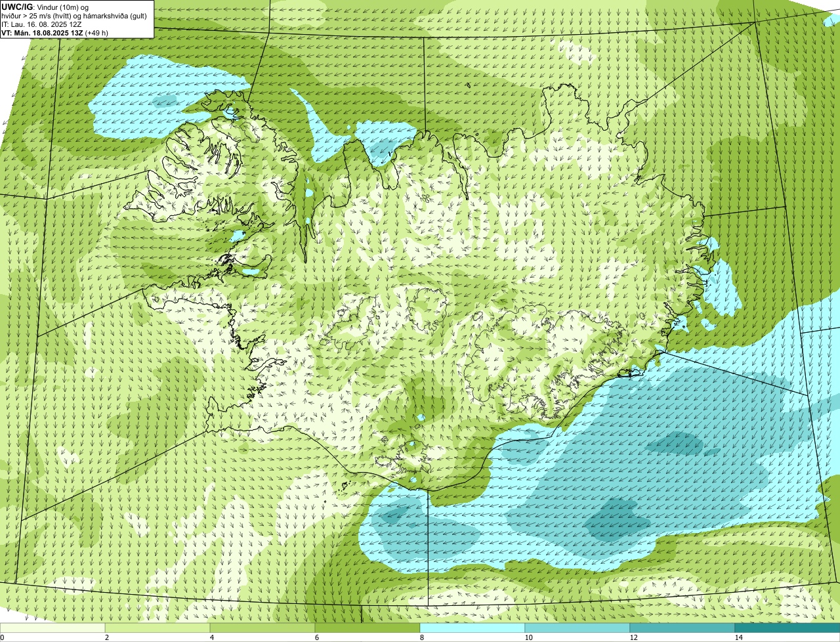The height and width of the screenshot is (642, 840).
Task: Click the 6–8 m/s green legend swatch
Action: (367, 628)
